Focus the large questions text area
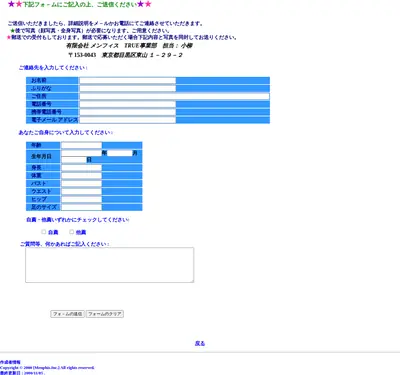 [x=110, y=265]
